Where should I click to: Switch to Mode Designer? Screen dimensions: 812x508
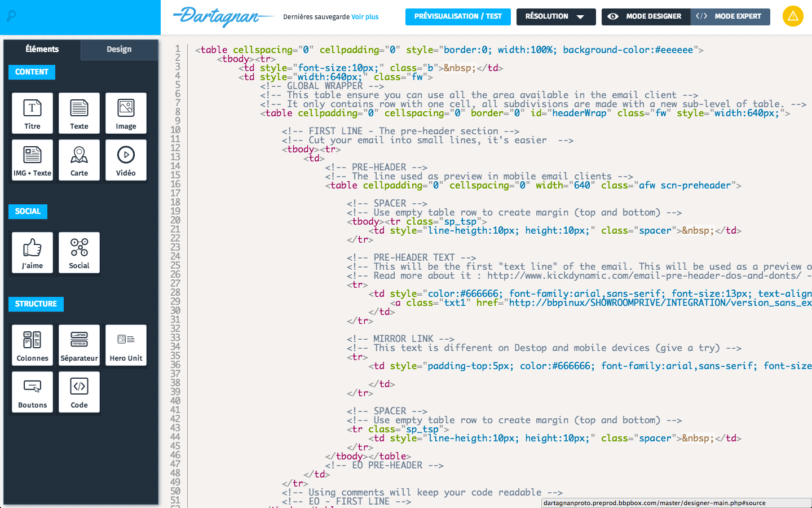(x=646, y=16)
